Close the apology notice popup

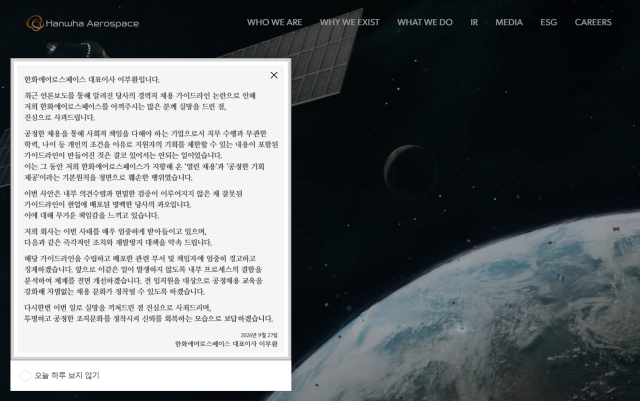coord(274,75)
